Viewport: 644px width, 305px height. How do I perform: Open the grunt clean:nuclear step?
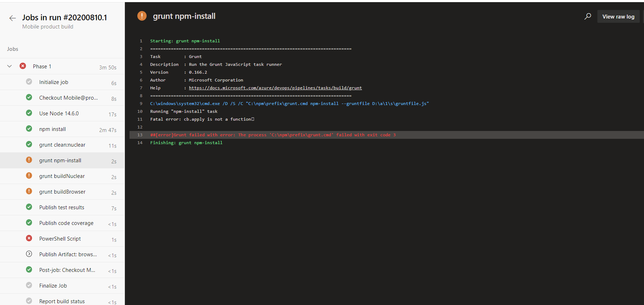point(62,145)
